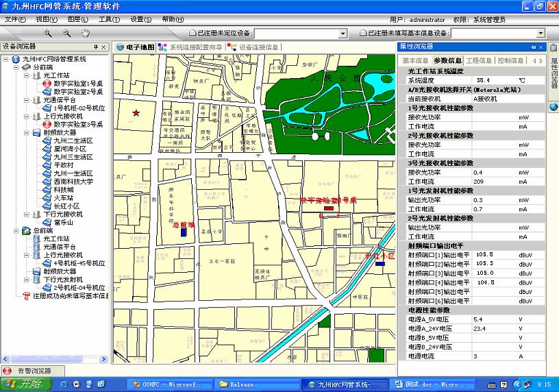This screenshot has width=559, height=392.
Task: Click the zoom in magnifier tool
Action: tap(48, 33)
